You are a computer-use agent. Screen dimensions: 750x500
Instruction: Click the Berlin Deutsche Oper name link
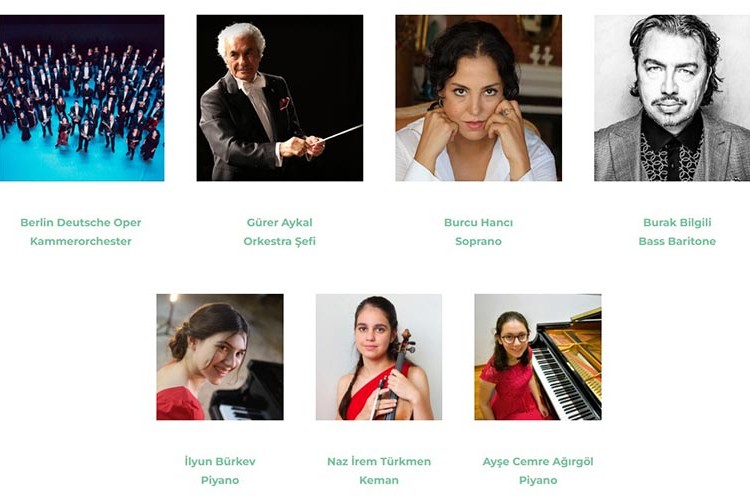point(81,222)
